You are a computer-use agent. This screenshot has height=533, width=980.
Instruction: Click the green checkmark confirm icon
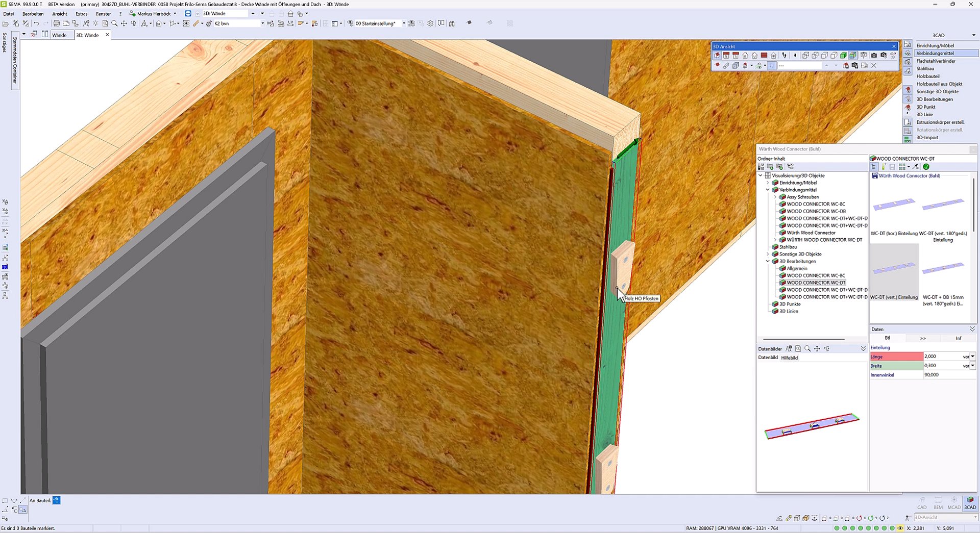click(x=926, y=167)
